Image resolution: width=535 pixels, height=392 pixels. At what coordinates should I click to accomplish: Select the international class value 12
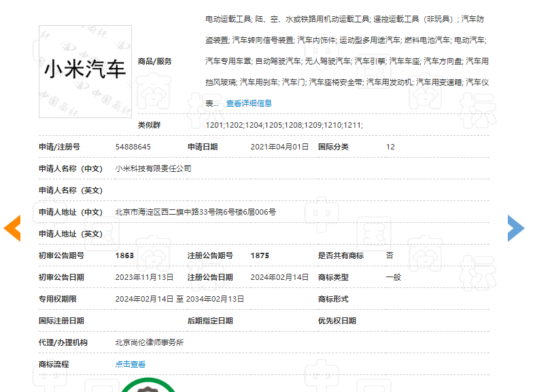pyautogui.click(x=390, y=147)
